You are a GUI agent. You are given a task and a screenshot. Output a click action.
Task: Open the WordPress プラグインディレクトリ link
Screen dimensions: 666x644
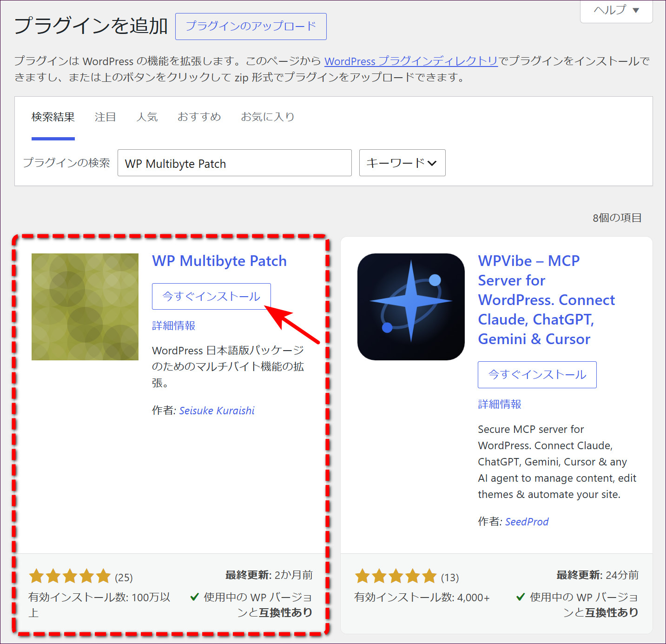click(x=411, y=61)
